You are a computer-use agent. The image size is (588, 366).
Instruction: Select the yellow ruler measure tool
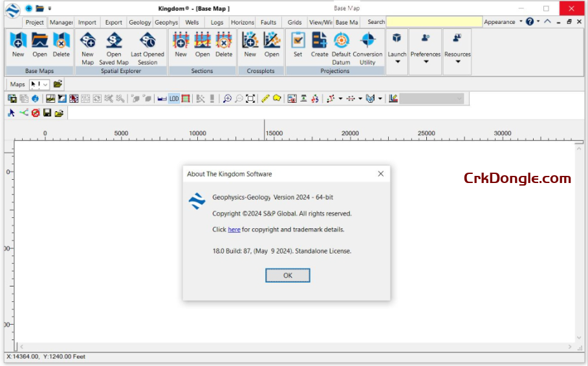(x=265, y=99)
